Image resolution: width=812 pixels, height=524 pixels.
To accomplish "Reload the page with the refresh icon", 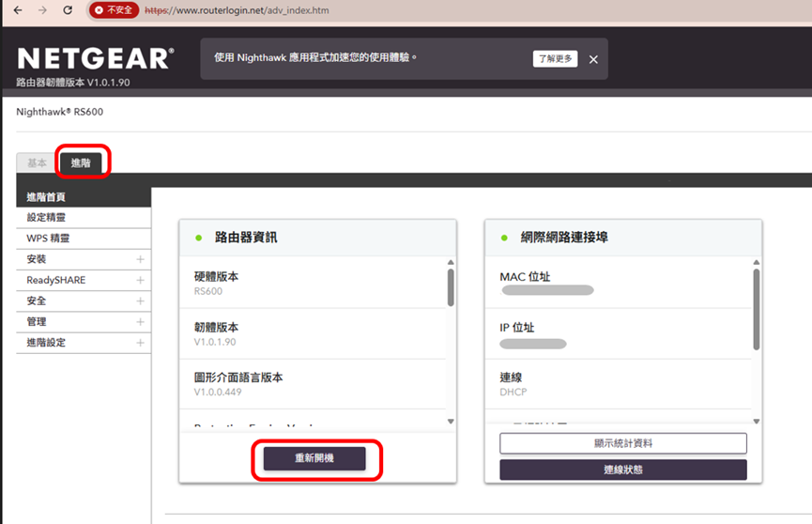I will [68, 9].
